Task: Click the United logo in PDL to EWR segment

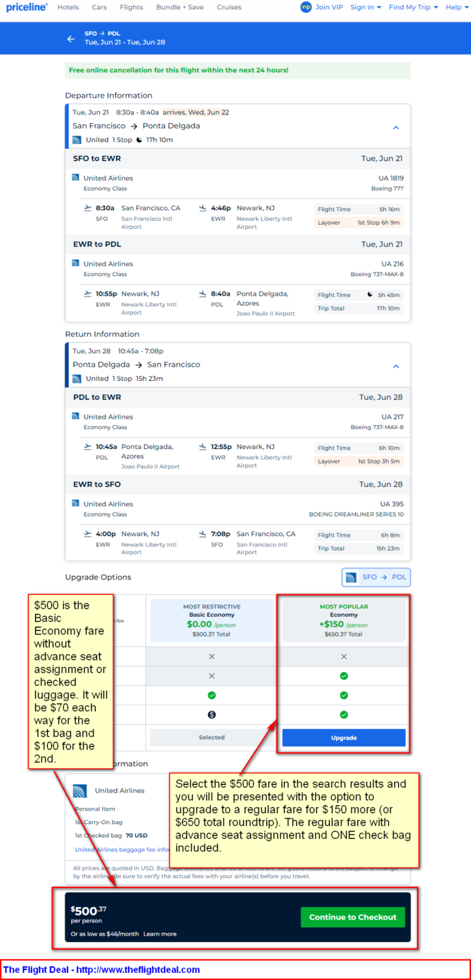Action: pyautogui.click(x=75, y=416)
